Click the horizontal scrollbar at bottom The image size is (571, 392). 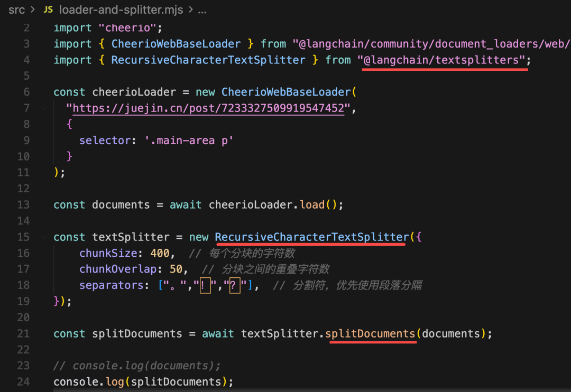click(312, 390)
